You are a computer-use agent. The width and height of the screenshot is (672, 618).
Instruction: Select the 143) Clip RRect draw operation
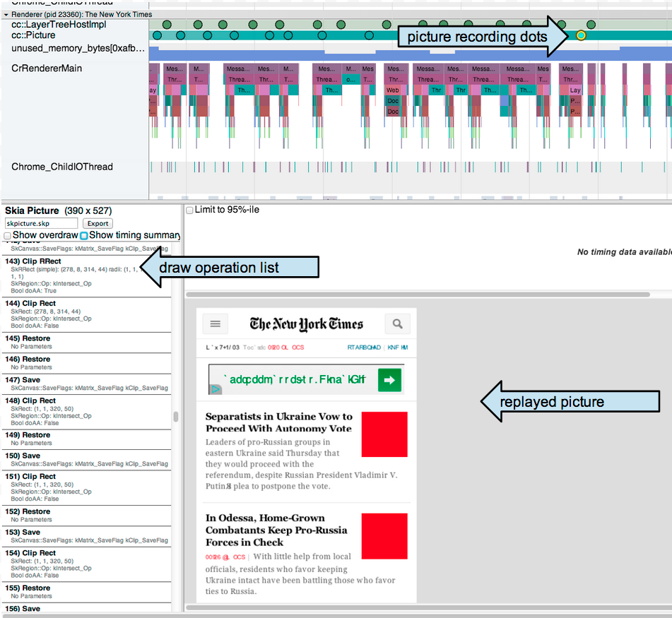click(x=87, y=276)
